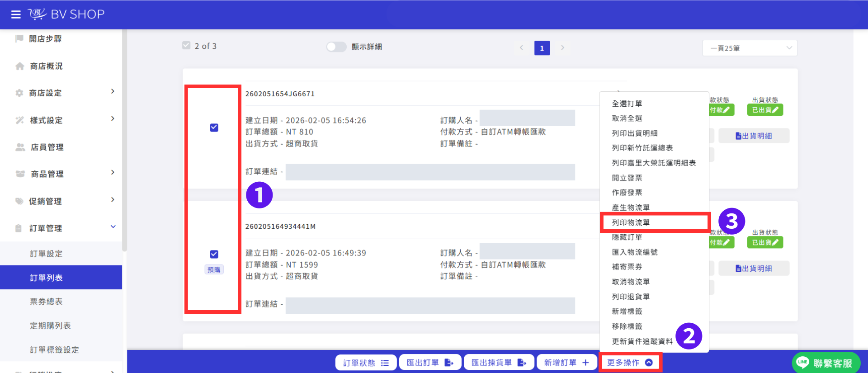Expand the 商品管理 chevron
The height and width of the screenshot is (373, 868).
pyautogui.click(x=113, y=173)
